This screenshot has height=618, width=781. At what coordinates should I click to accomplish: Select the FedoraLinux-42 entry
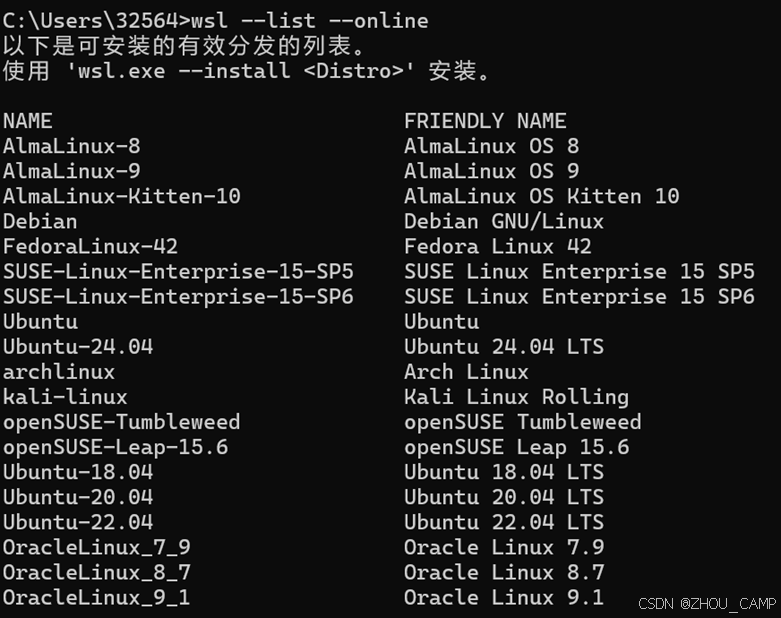pyautogui.click(x=90, y=246)
